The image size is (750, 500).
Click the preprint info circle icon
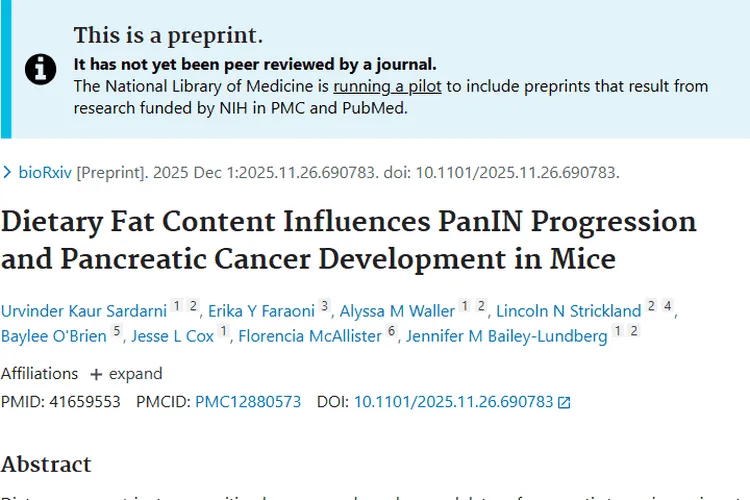pos(41,68)
